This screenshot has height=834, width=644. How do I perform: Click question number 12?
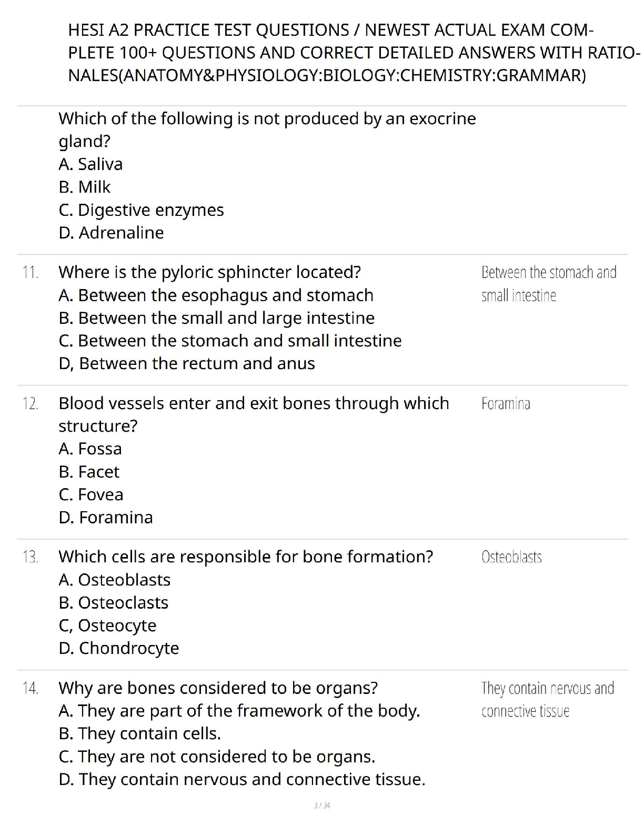31,404
